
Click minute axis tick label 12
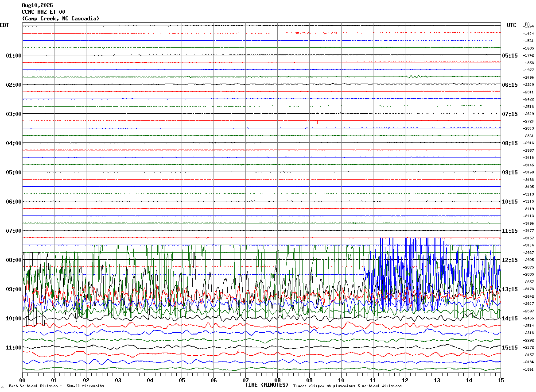click(x=405, y=380)
